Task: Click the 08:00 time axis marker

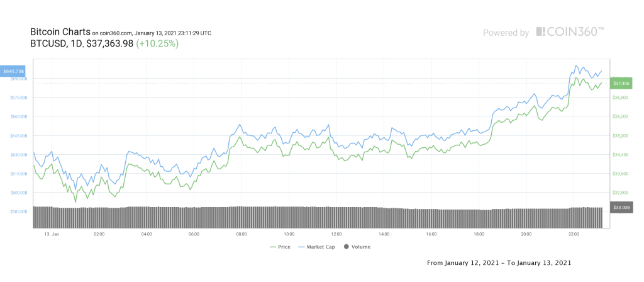Action: 241,234
